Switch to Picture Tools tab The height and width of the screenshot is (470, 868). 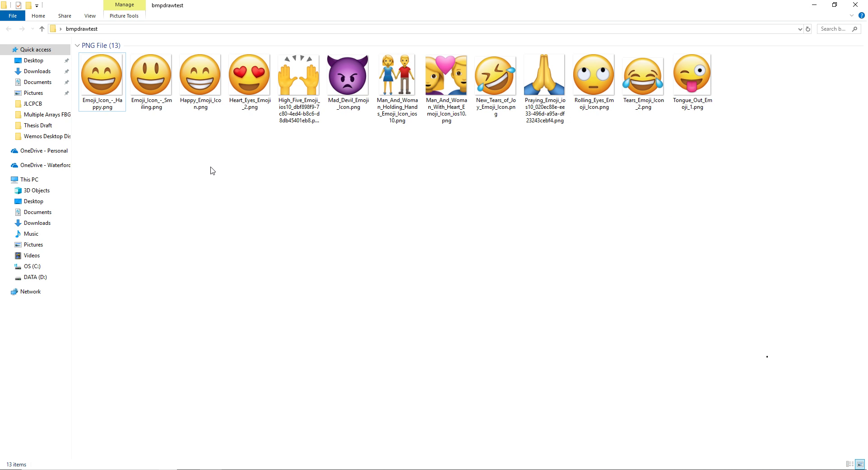124,16
